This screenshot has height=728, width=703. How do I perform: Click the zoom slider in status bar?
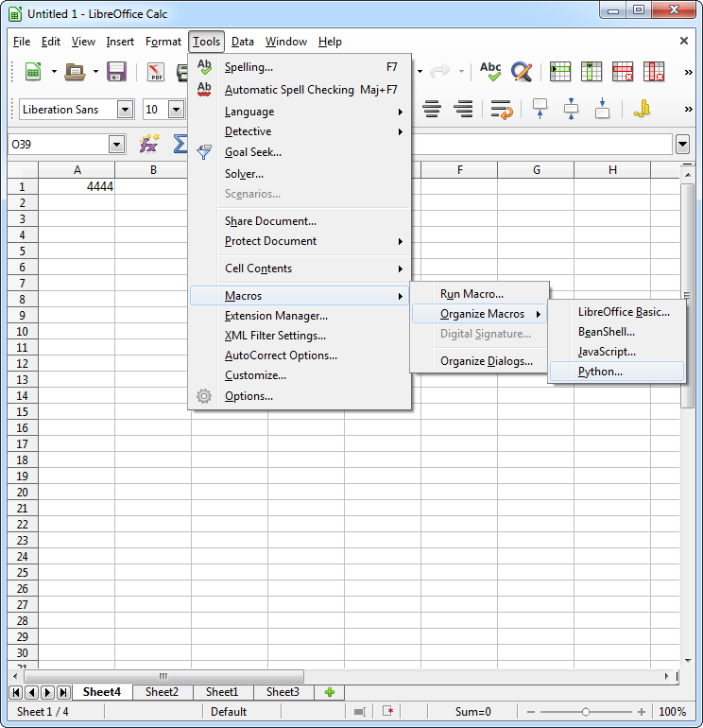coord(586,712)
